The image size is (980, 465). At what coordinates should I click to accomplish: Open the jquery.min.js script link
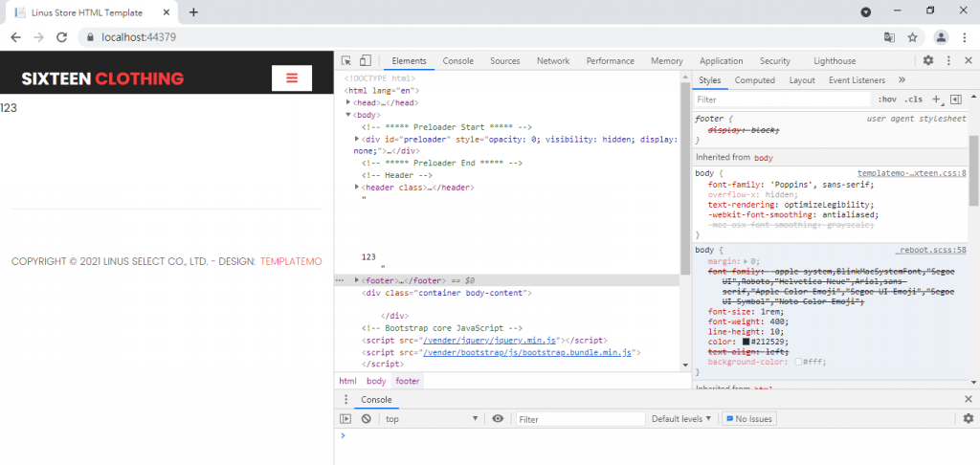(x=489, y=340)
